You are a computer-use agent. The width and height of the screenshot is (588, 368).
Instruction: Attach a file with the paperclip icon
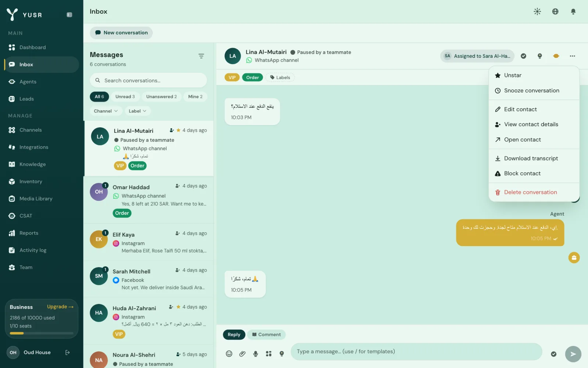242,354
